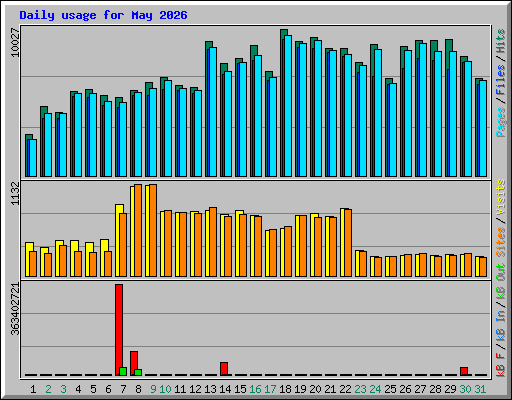The image size is (512, 400).
Task: Click the 'Sites' legend label
Action: (x=501, y=242)
